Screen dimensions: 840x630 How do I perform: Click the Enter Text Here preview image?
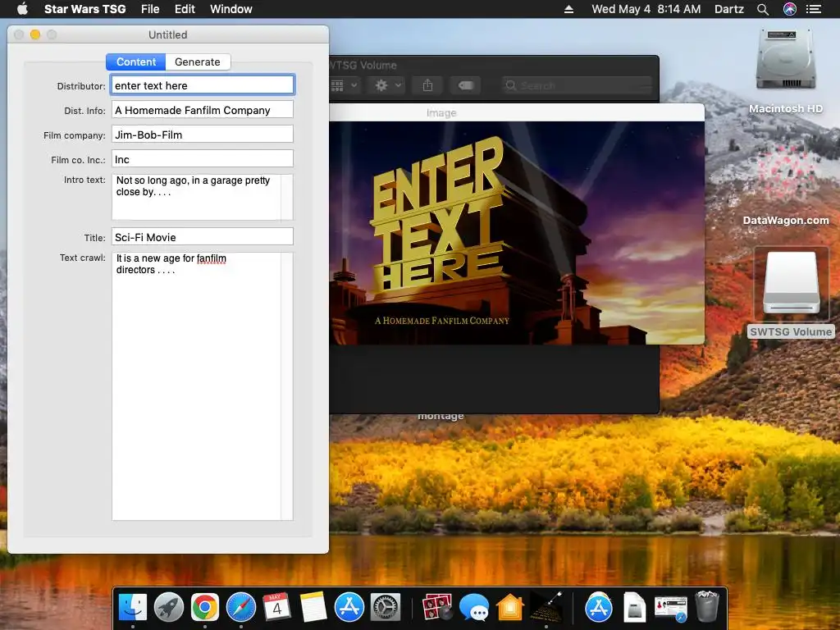517,233
